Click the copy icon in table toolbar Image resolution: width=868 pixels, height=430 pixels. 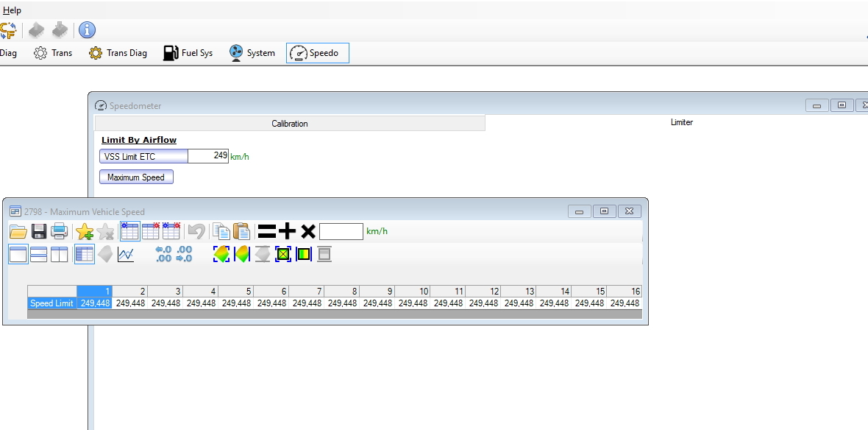[x=221, y=231]
